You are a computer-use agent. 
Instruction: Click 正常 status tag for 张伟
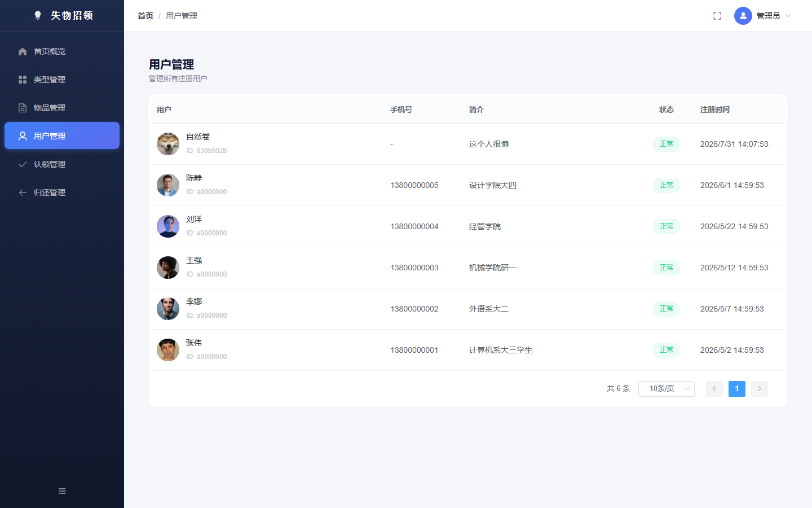coord(667,350)
